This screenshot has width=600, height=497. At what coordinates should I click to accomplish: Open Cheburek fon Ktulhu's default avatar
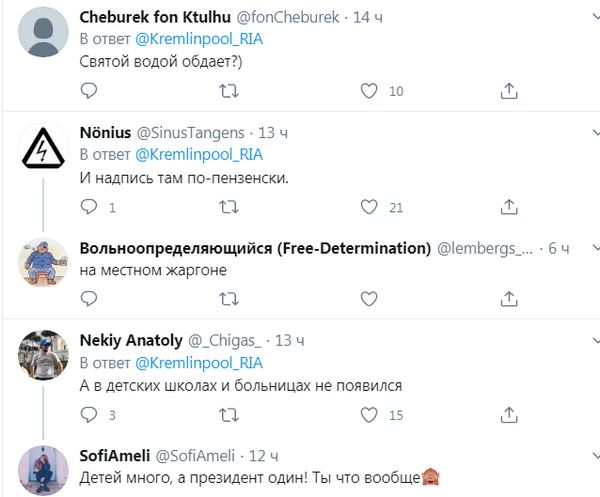coord(44,33)
